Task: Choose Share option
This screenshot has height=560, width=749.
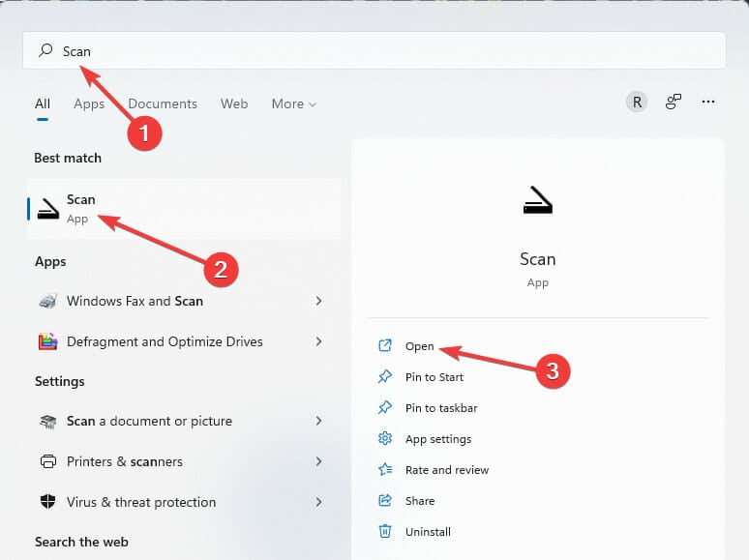Action: pyautogui.click(x=420, y=501)
